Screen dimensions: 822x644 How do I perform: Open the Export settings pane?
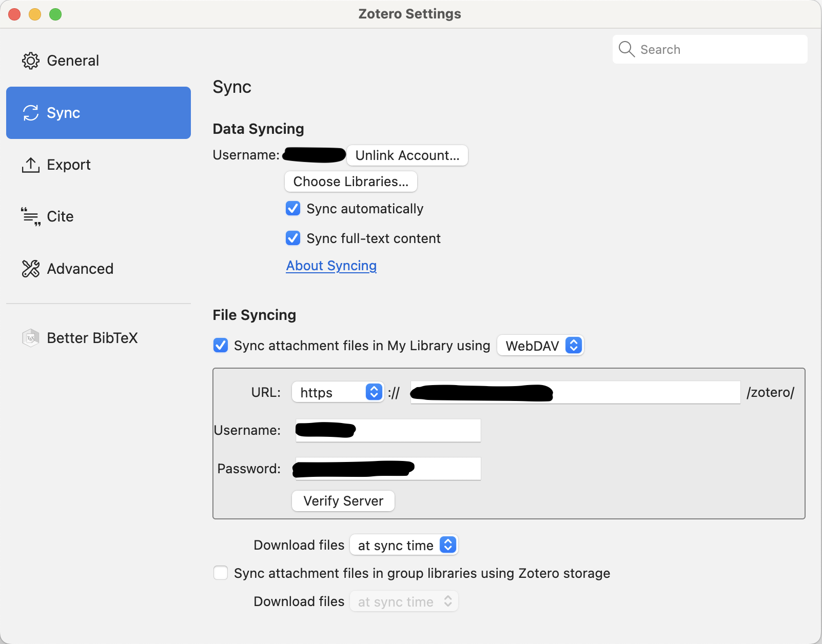tap(68, 165)
